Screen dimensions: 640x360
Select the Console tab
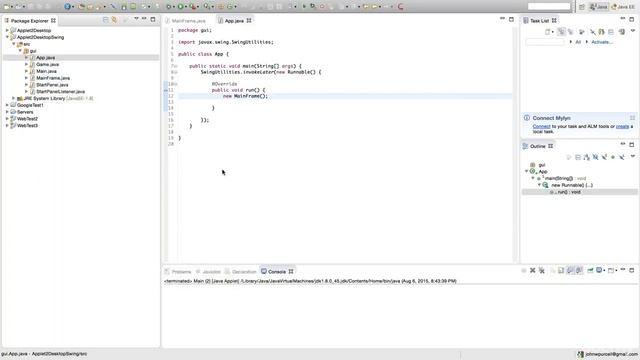(277, 271)
